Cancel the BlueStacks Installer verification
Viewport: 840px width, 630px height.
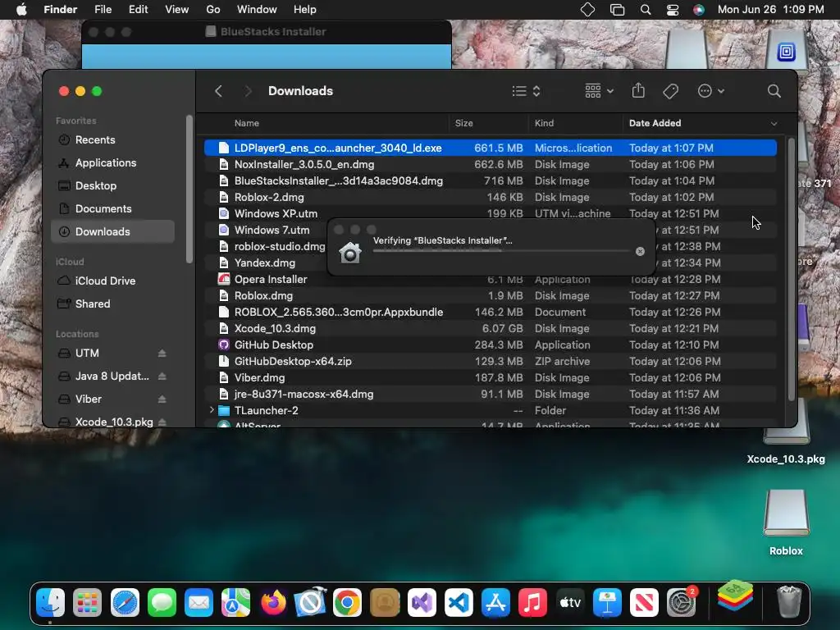pyautogui.click(x=640, y=251)
